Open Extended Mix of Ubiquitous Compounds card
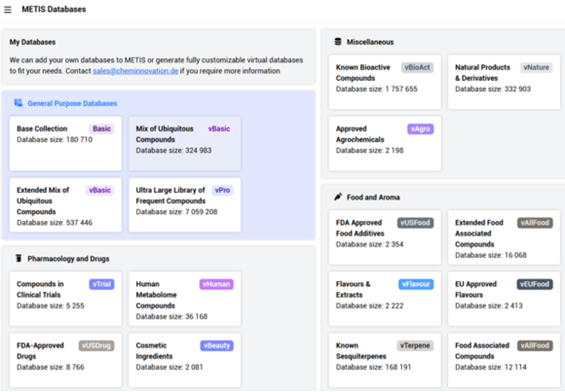 tap(66, 204)
